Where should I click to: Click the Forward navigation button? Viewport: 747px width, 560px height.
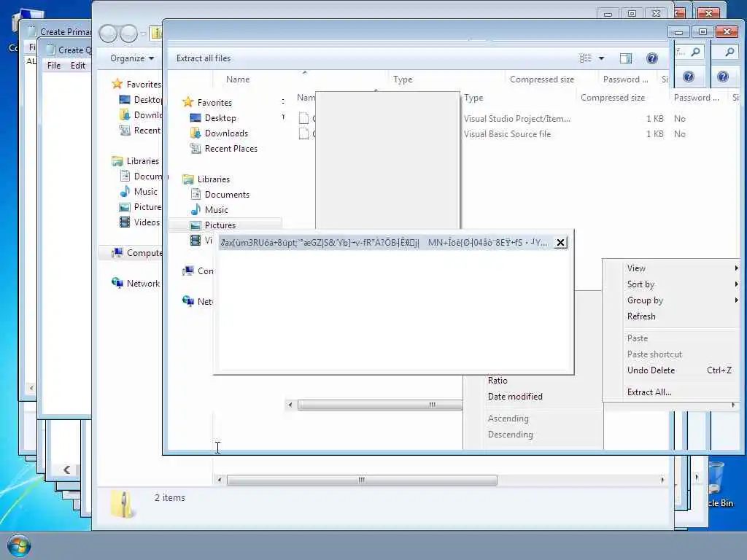click(x=128, y=34)
